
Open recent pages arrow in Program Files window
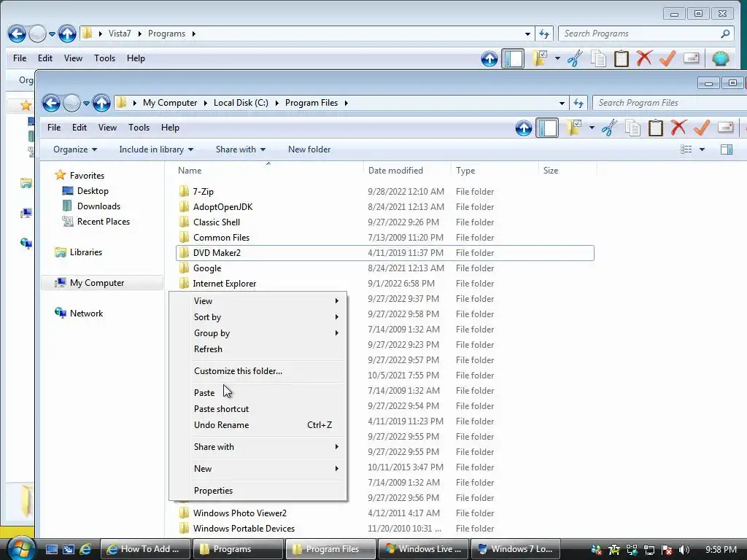(x=86, y=103)
